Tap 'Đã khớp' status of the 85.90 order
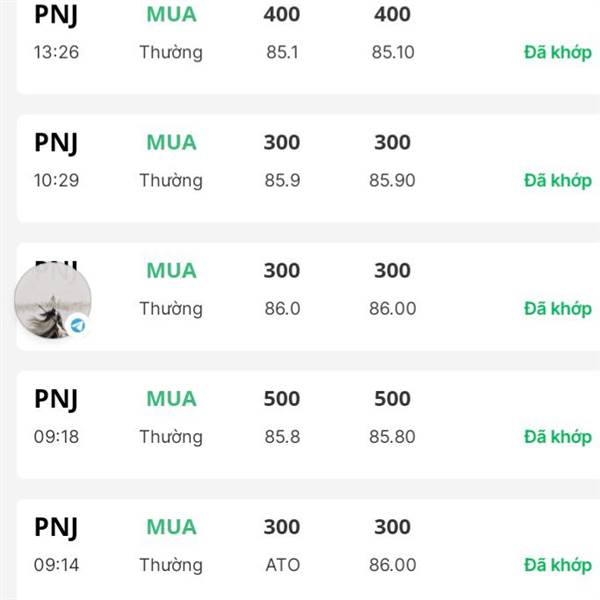 [x=558, y=181]
